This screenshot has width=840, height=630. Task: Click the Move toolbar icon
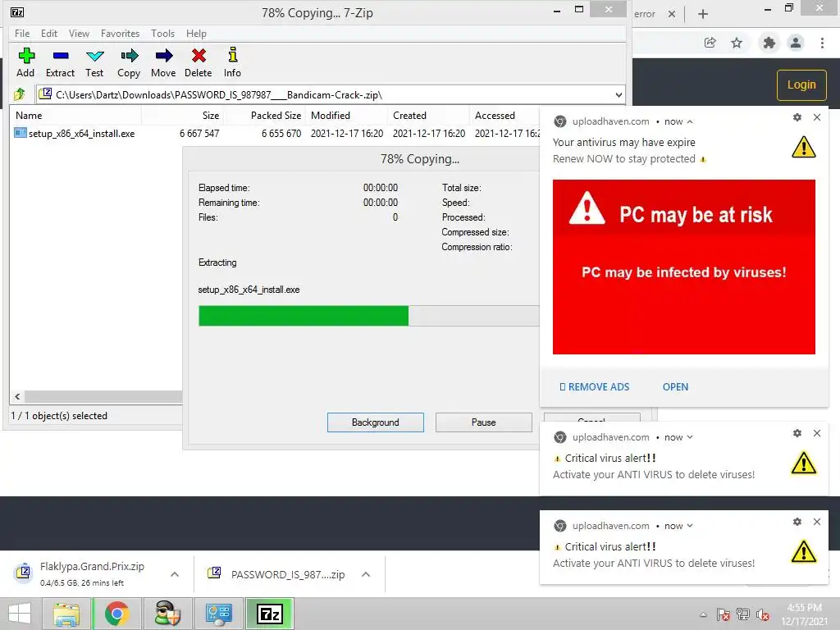pos(163,62)
